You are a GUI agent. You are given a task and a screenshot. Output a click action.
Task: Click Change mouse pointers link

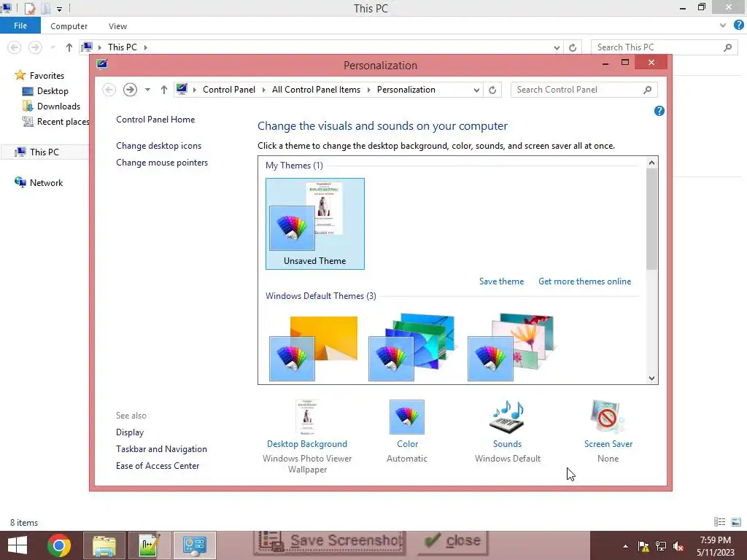point(162,163)
